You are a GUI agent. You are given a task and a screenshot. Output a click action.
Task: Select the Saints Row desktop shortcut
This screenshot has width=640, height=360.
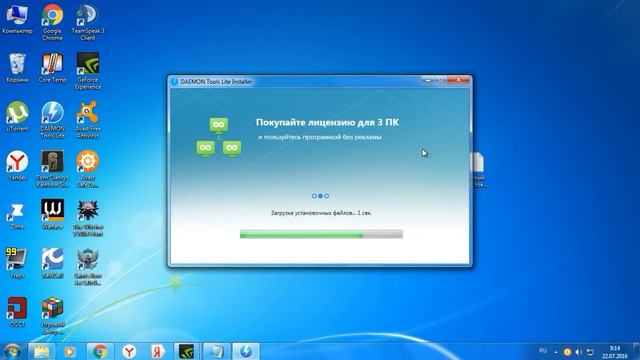(88, 267)
